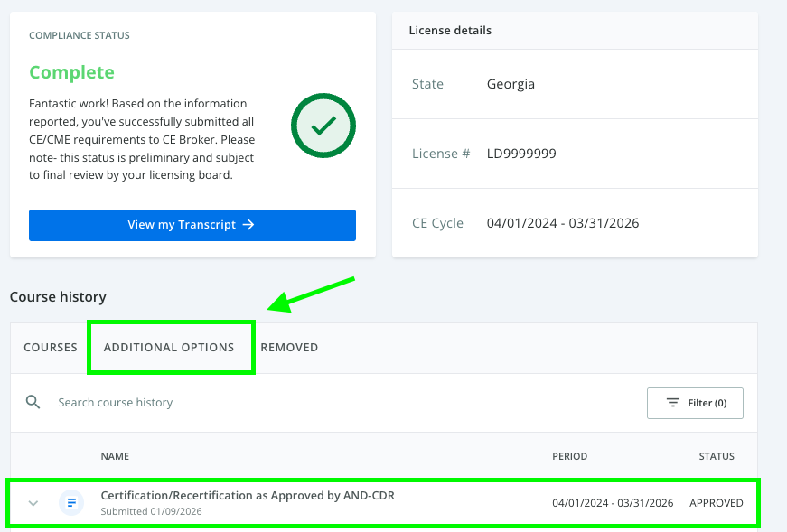Click the PERIOD column header
The width and height of the screenshot is (787, 532).
(569, 456)
